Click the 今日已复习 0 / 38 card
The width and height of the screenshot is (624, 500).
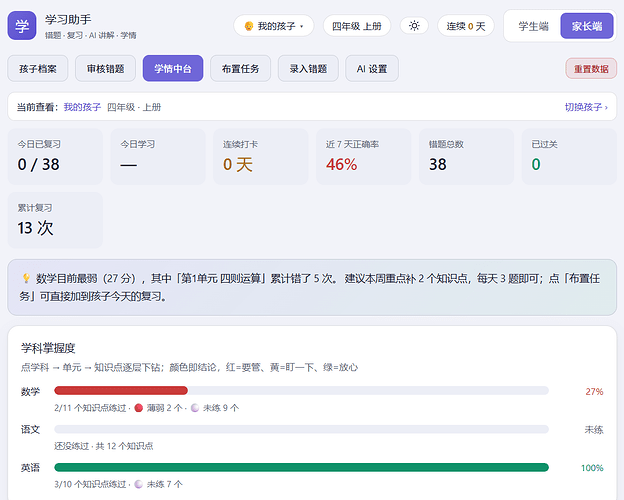tap(55, 156)
